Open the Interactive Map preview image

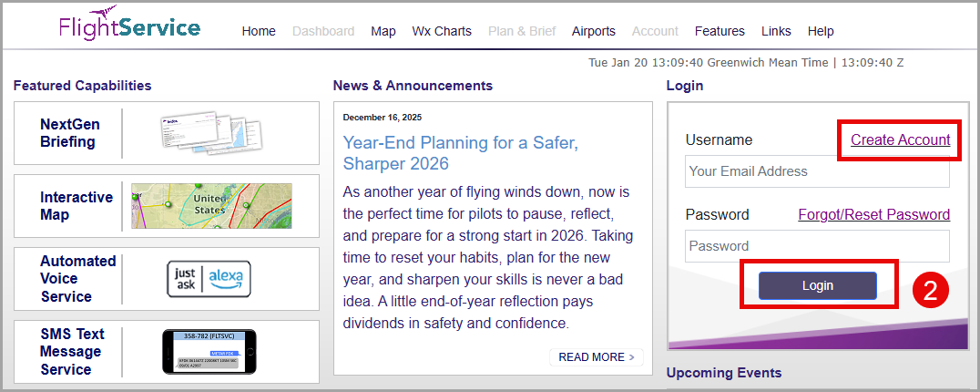pyautogui.click(x=211, y=205)
